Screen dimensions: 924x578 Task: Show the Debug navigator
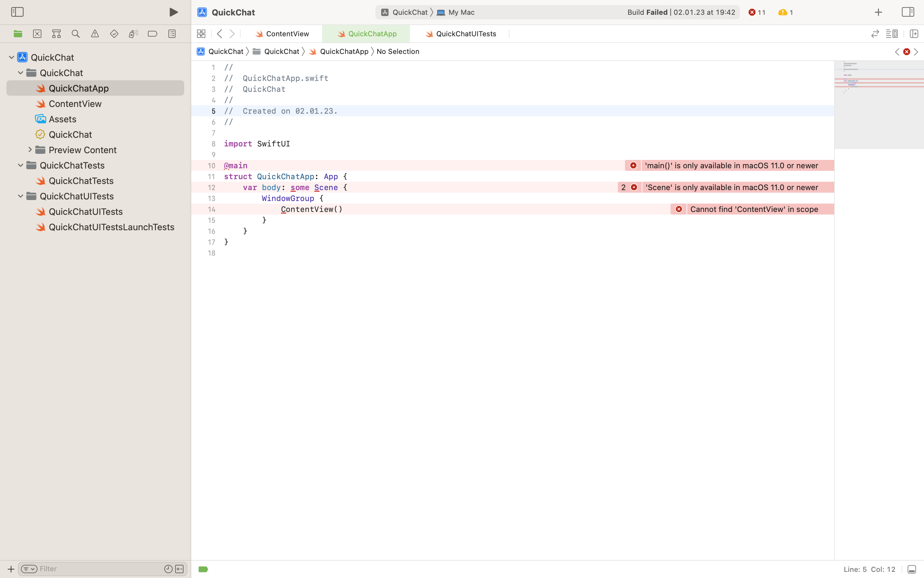click(x=133, y=34)
